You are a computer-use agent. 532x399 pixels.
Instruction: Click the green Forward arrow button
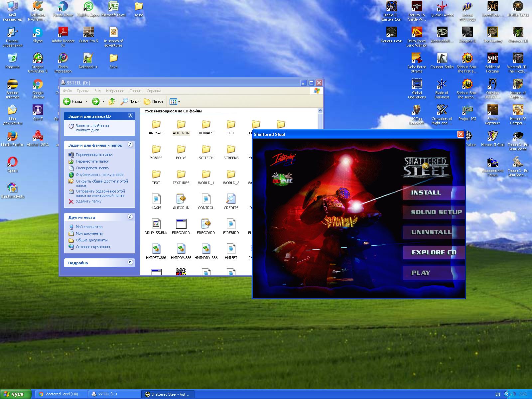point(96,101)
